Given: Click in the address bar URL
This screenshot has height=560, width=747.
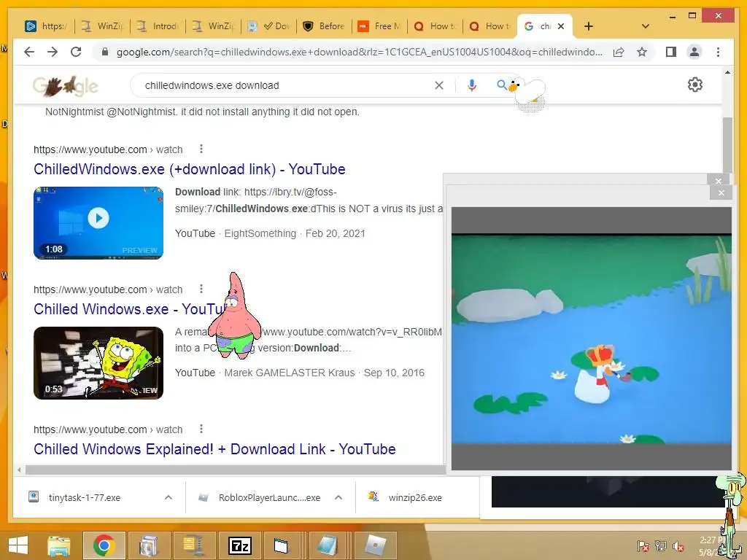Looking at the screenshot, I should coord(359,52).
